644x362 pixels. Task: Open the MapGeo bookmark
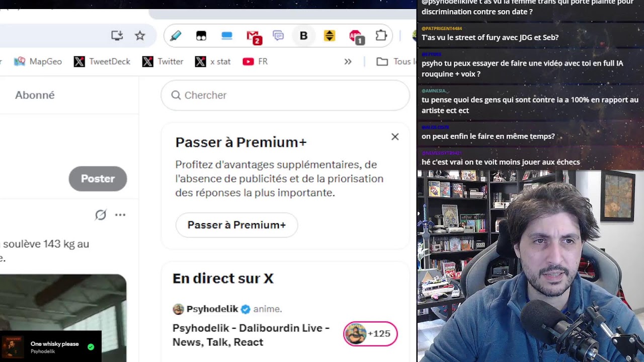click(38, 61)
